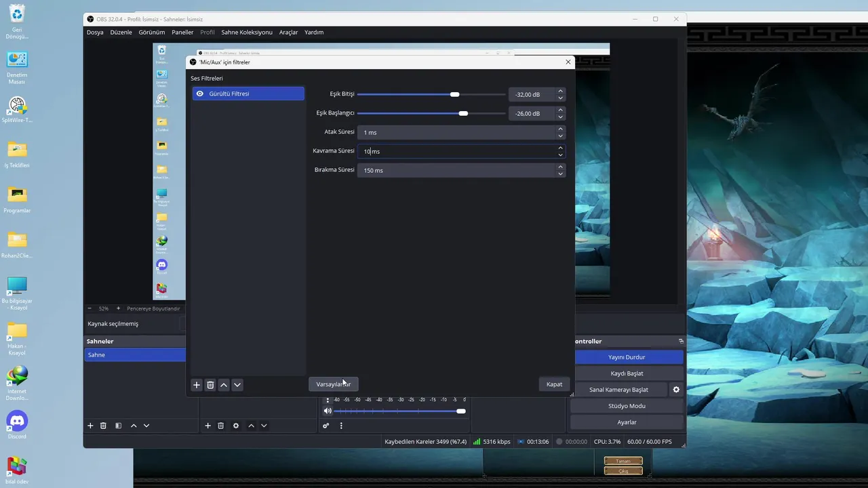Close the Mic/Aux filters dialog with X
Image resolution: width=868 pixels, height=488 pixels.
(x=568, y=62)
